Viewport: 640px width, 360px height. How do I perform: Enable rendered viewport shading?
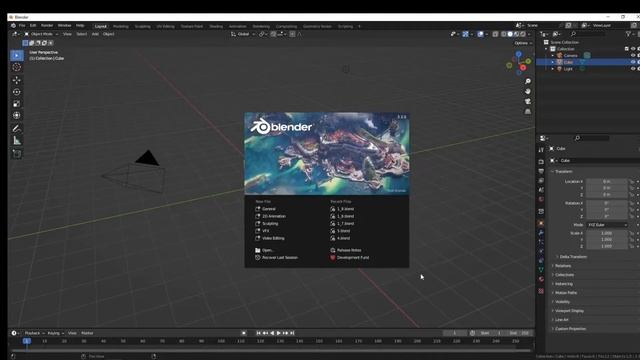522,34
